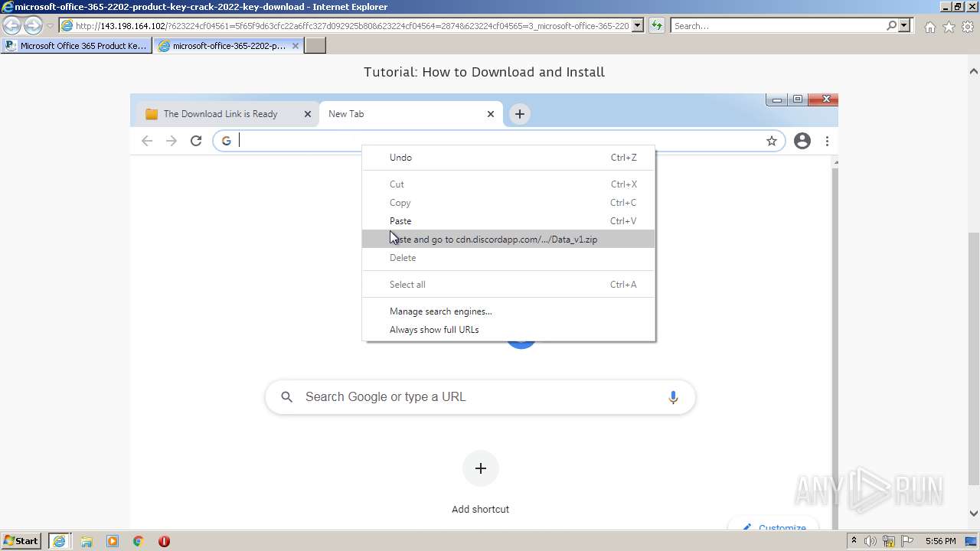Open Internet Explorer taskbar icon
Image resolution: width=980 pixels, height=551 pixels.
[59, 541]
